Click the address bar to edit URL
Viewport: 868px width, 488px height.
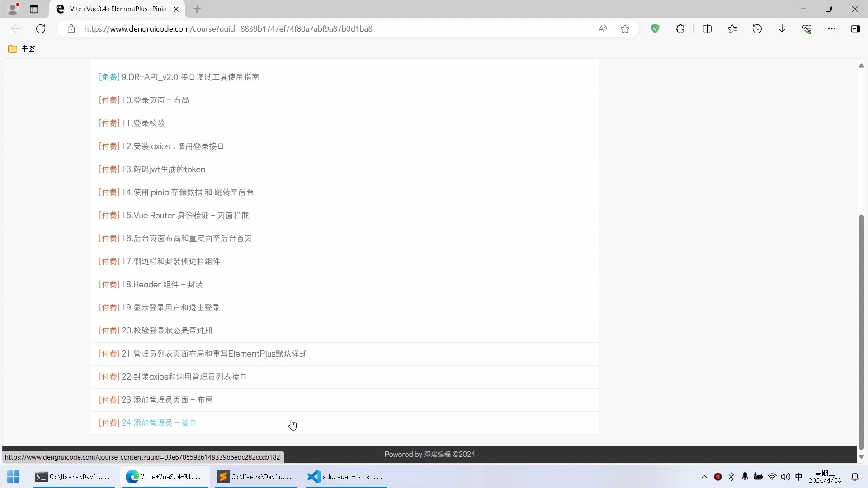[316, 28]
